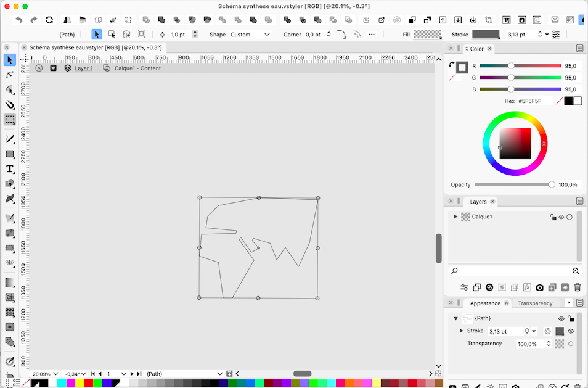588x388 pixels.
Task: Switch to the Transparency tab
Action: point(534,303)
